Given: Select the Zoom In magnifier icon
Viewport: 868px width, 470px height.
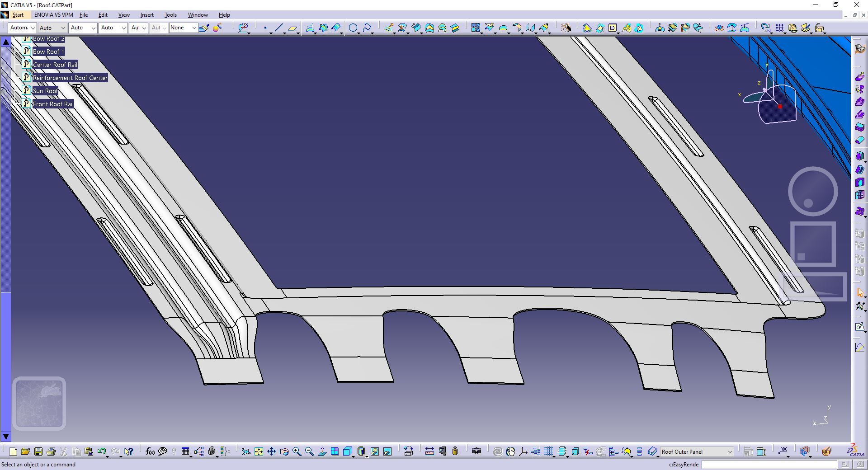Looking at the screenshot, I should (297, 451).
